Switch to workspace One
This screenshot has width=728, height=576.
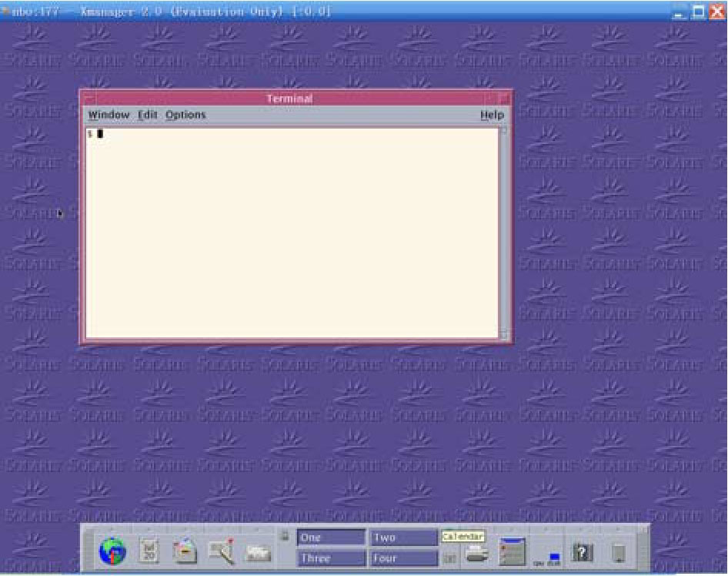click(x=331, y=537)
